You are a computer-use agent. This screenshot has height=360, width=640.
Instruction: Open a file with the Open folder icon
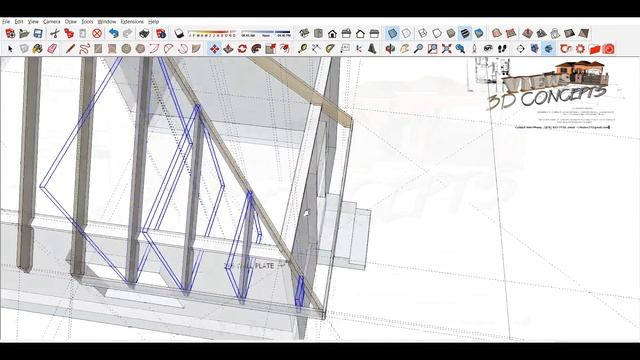point(24,33)
